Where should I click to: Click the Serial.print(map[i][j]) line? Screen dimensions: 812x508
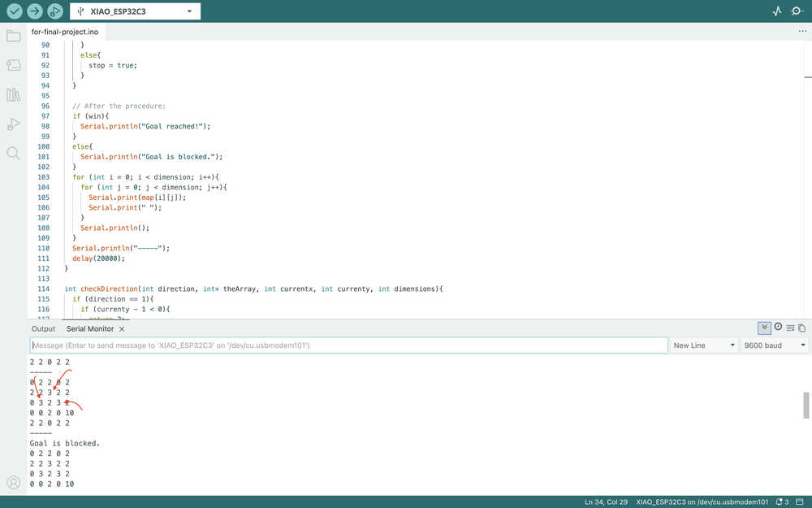click(136, 198)
